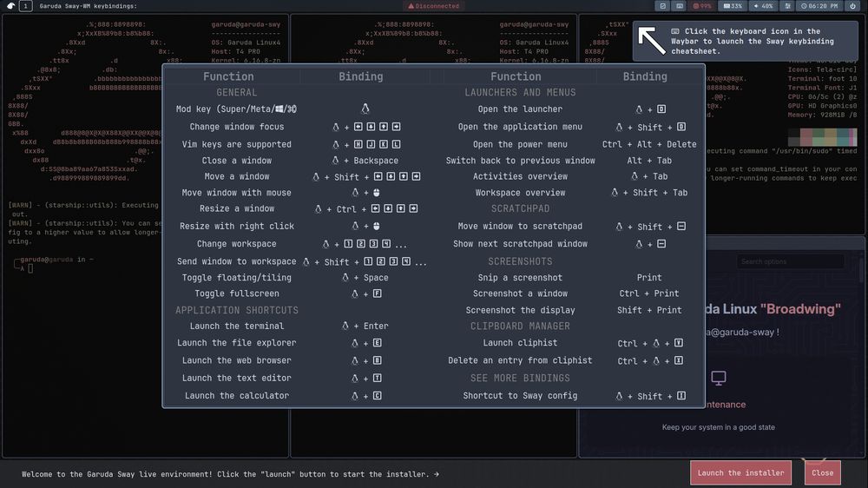This screenshot has height=488, width=868.
Task: Click the mouse icon in Move window with mouse row
Action: 377,193
